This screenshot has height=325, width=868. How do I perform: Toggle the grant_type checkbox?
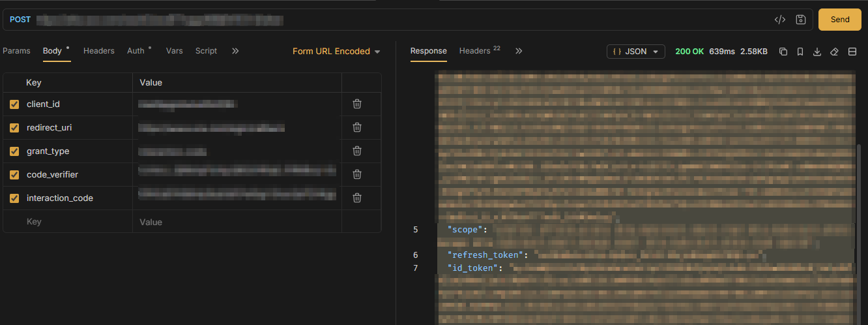tap(14, 151)
